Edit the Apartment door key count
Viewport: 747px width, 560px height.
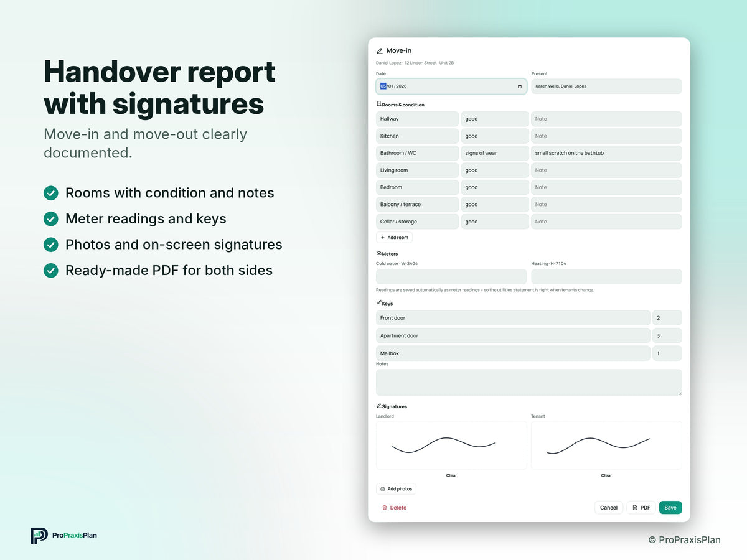667,336
